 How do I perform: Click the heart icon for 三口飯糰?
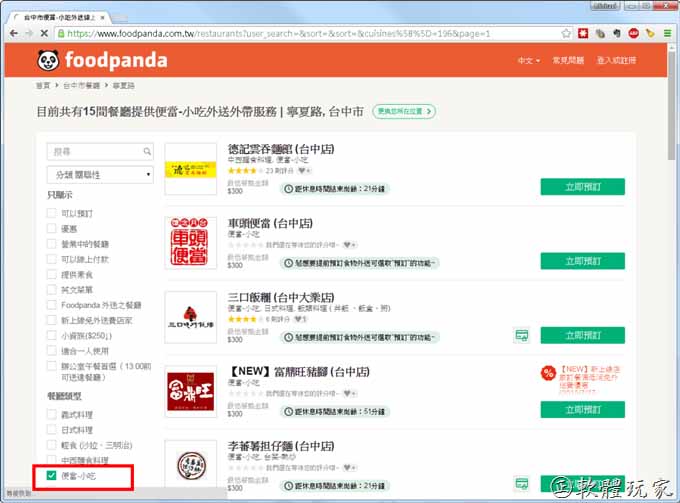pyautogui.click(x=300, y=319)
